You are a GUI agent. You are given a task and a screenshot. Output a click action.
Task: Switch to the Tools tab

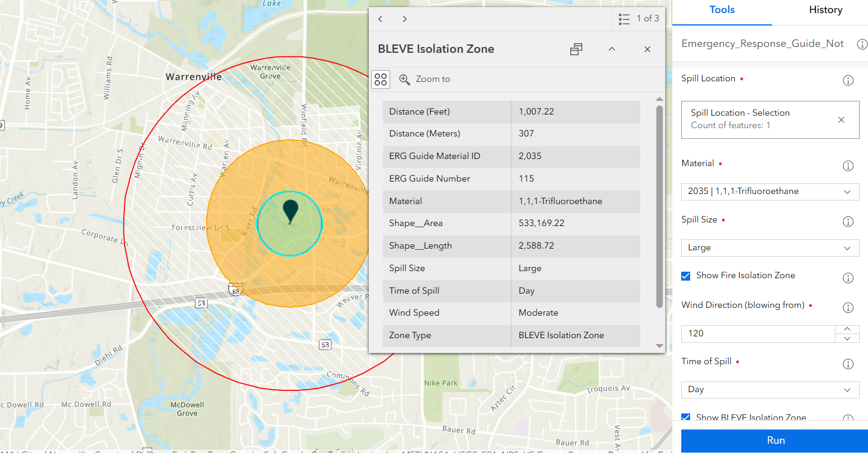pyautogui.click(x=722, y=10)
